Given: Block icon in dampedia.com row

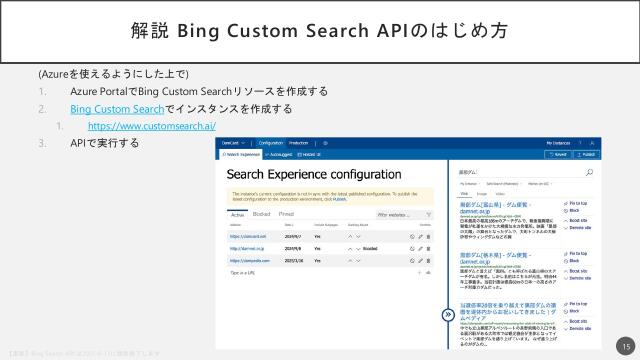Looking at the screenshot, I should [412, 260].
